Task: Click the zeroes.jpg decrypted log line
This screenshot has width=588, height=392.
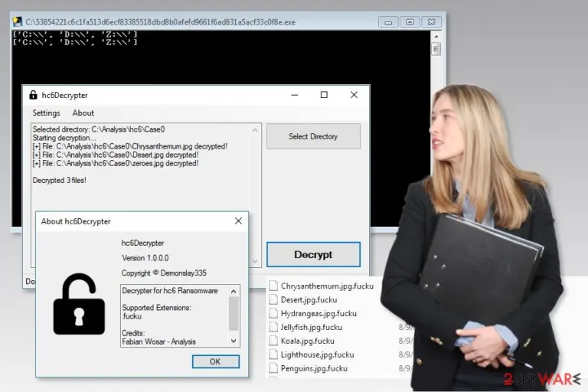Action: coord(116,164)
